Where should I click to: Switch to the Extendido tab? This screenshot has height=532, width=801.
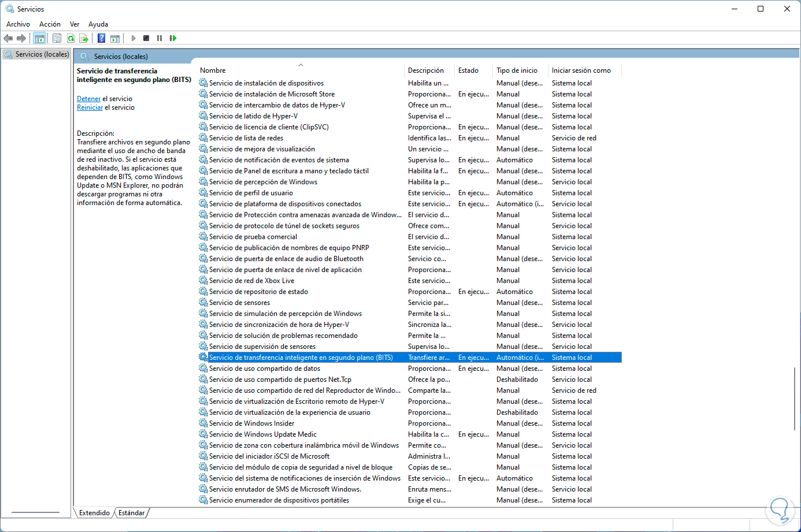pyautogui.click(x=94, y=513)
